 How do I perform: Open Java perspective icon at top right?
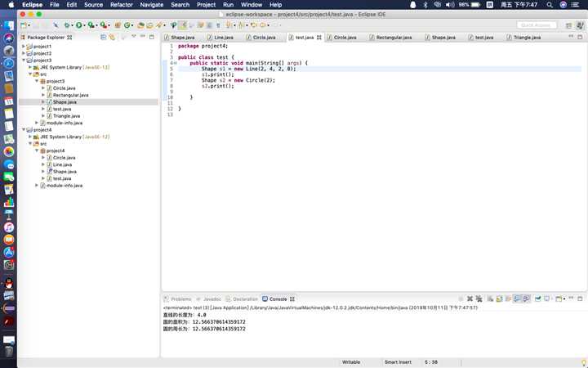(580, 25)
